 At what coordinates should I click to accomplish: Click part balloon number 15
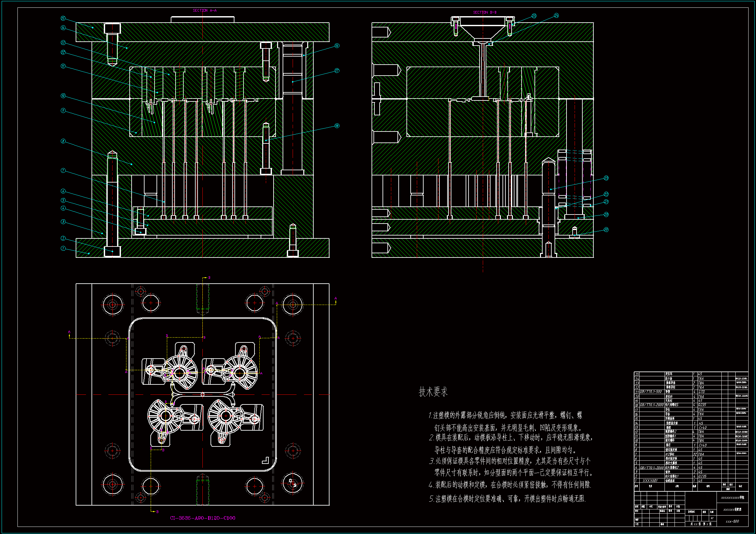63,18
